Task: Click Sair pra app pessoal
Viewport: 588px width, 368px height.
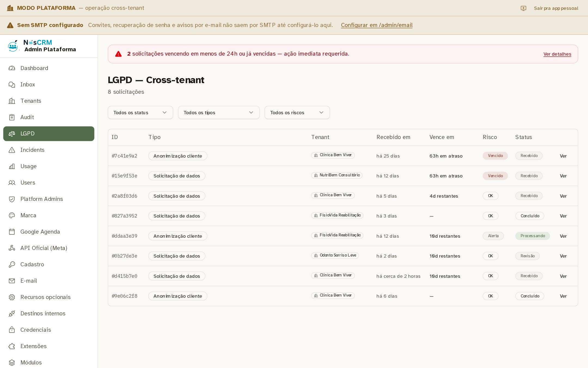Action: point(556,8)
